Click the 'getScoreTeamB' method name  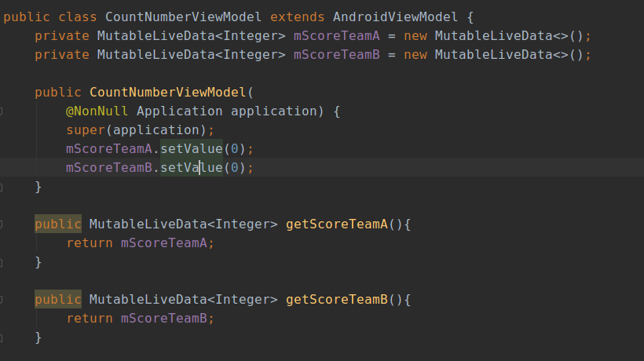[x=337, y=300]
